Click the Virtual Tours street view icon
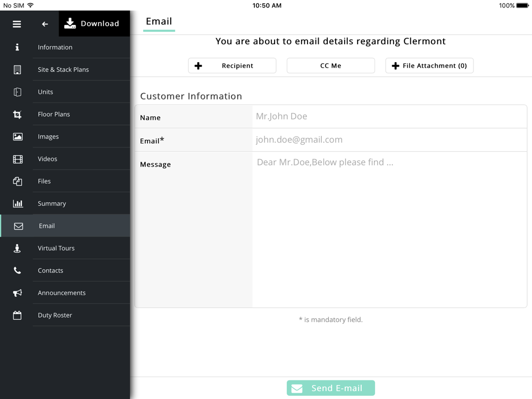The height and width of the screenshot is (399, 532). pos(17,248)
